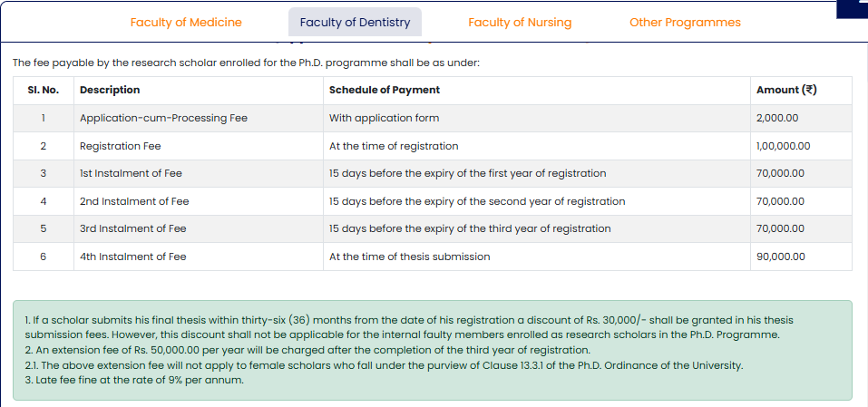This screenshot has height=407, width=868.
Task: Click the Sl. No. column header
Action: [x=44, y=90]
